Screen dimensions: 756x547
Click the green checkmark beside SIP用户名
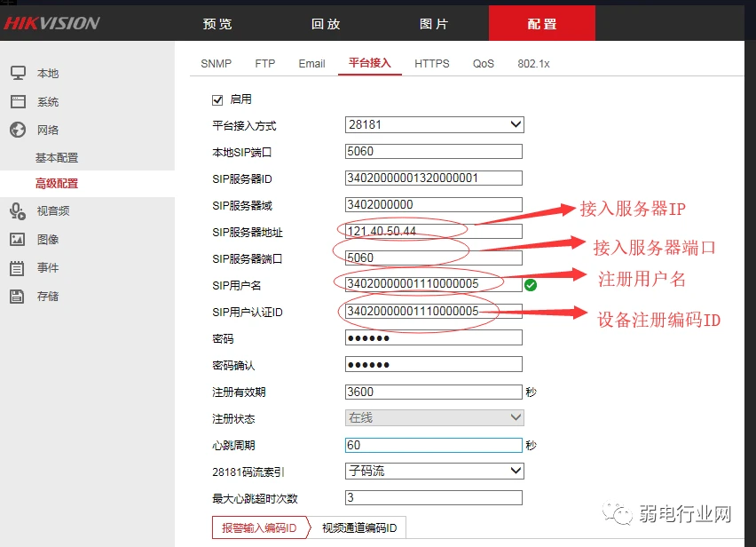(x=530, y=284)
